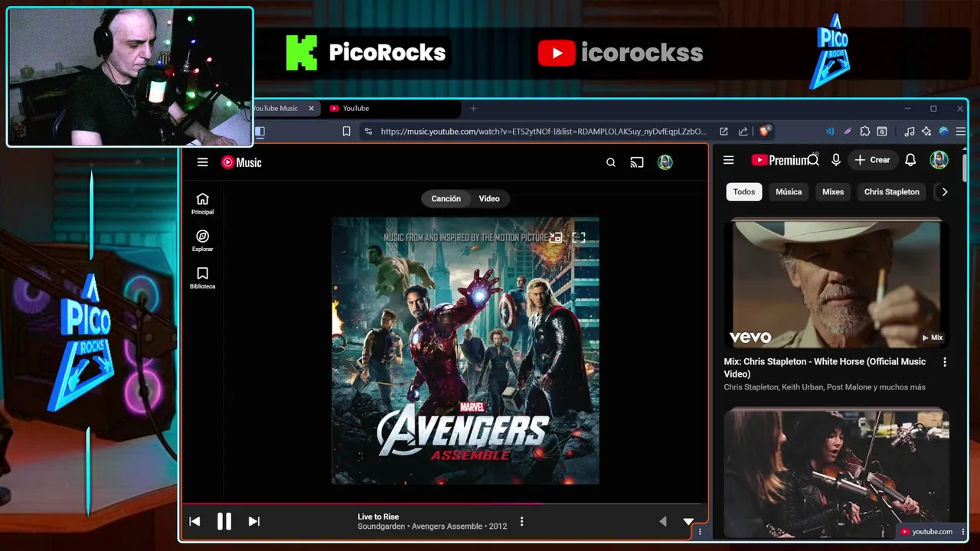View site information icon in address bar
This screenshot has width=980, height=551.
pyautogui.click(x=368, y=132)
